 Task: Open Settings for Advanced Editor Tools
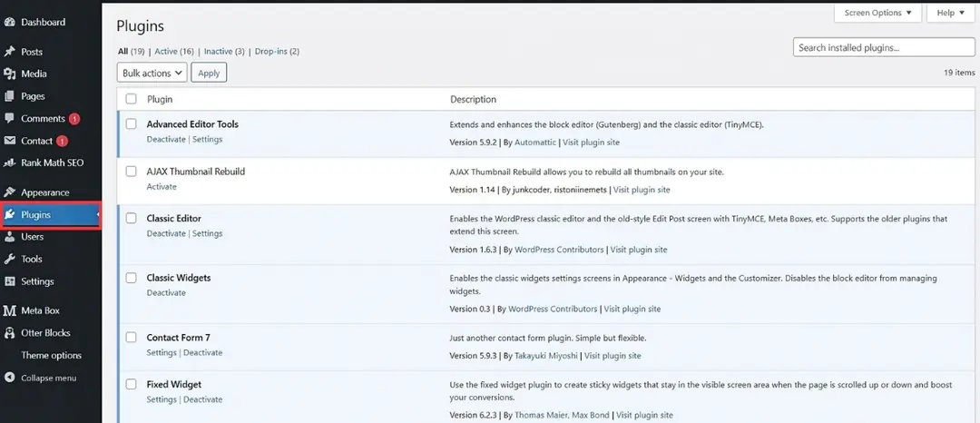pyautogui.click(x=207, y=139)
